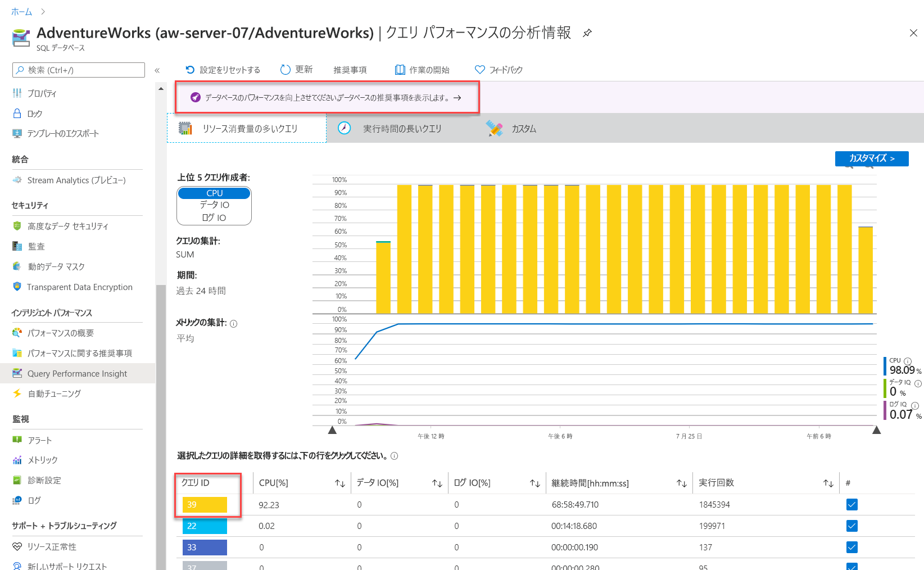The height and width of the screenshot is (570, 924).
Task: Click the 自動チューニング lightning icon
Action: click(x=17, y=393)
